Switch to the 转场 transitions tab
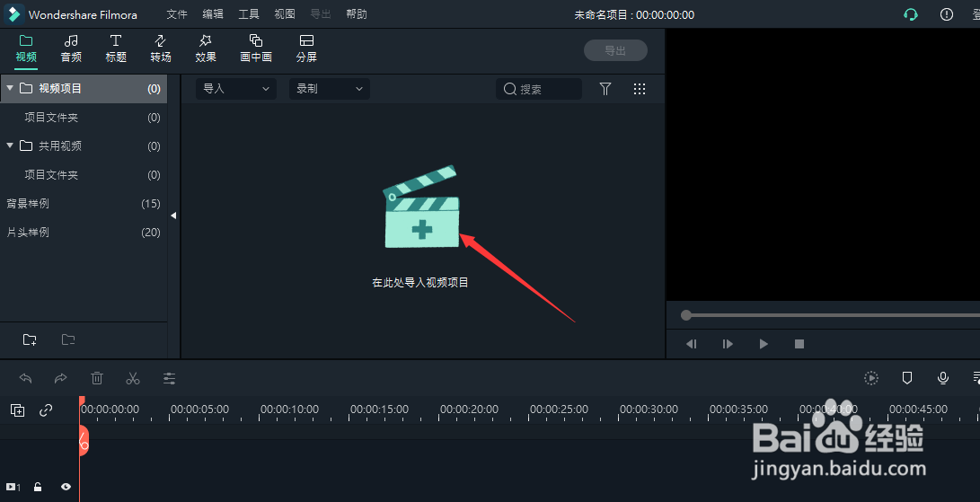Viewport: 980px width, 502px height. coord(161,48)
